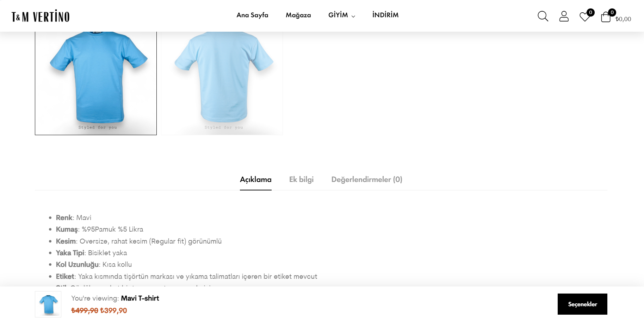Go to Ana Sayfa

pos(252,15)
